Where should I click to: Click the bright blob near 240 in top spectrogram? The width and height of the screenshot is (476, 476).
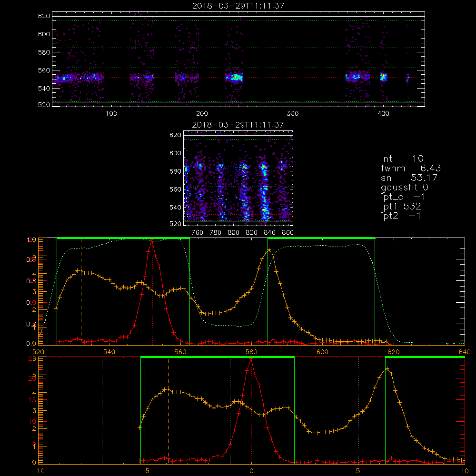(x=237, y=78)
